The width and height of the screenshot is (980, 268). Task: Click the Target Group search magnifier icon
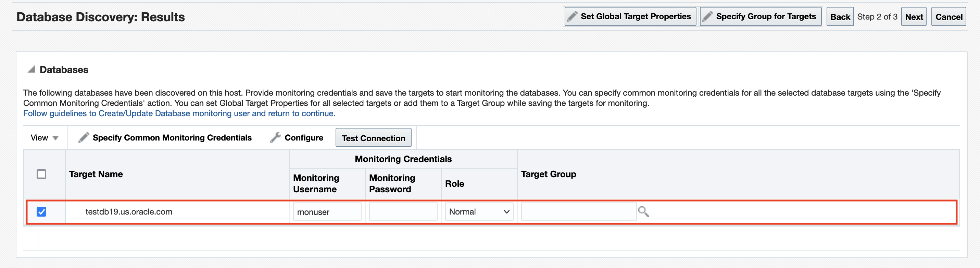coord(643,212)
